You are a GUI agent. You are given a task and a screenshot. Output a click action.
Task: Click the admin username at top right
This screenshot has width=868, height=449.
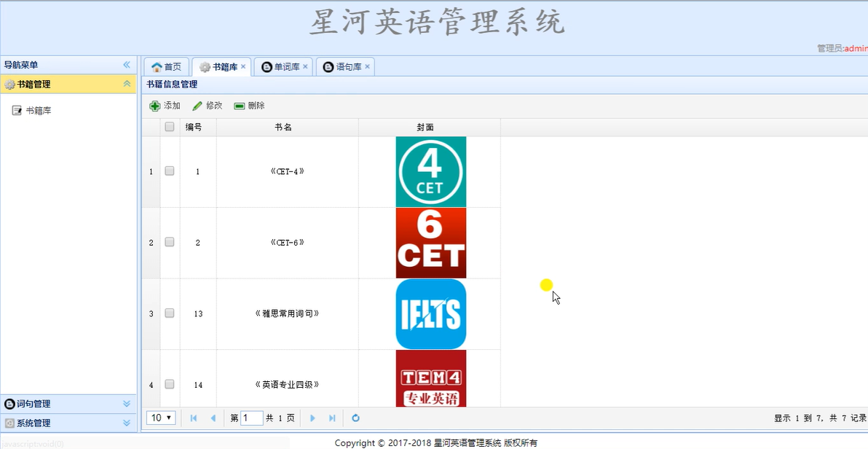856,48
